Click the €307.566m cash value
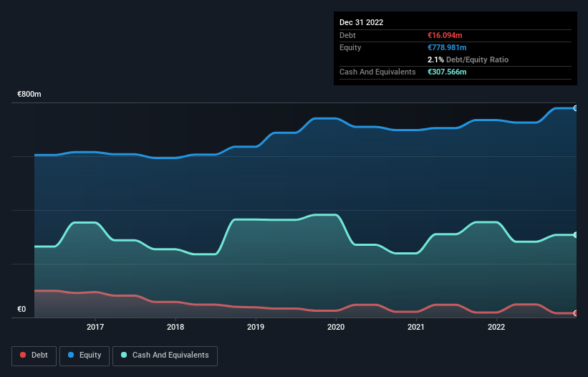This screenshot has width=588, height=377. click(x=448, y=72)
